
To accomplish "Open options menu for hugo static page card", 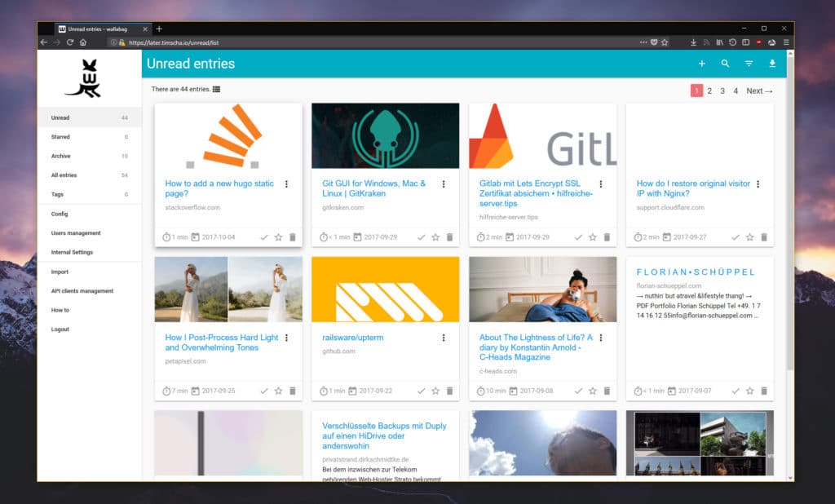I will click(x=286, y=183).
